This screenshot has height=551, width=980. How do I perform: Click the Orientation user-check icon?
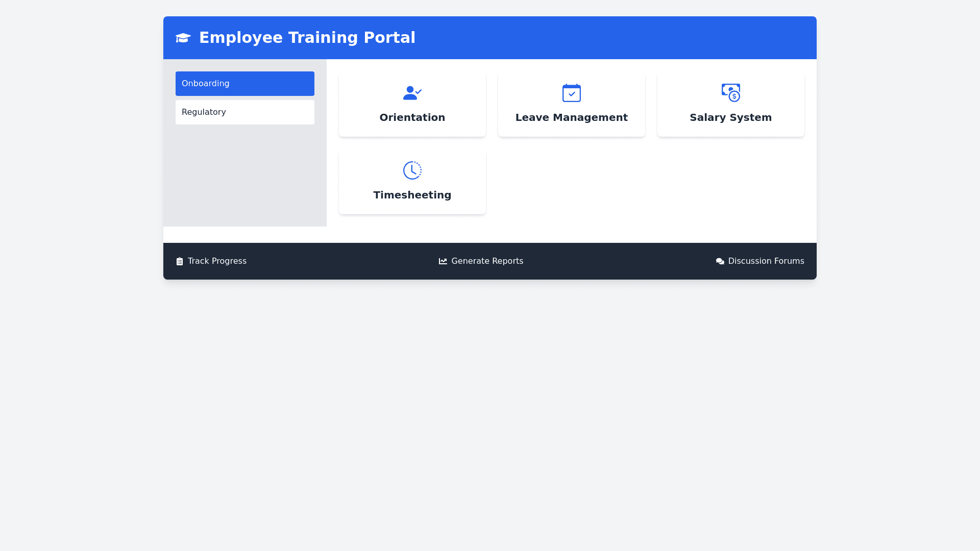pos(412,93)
